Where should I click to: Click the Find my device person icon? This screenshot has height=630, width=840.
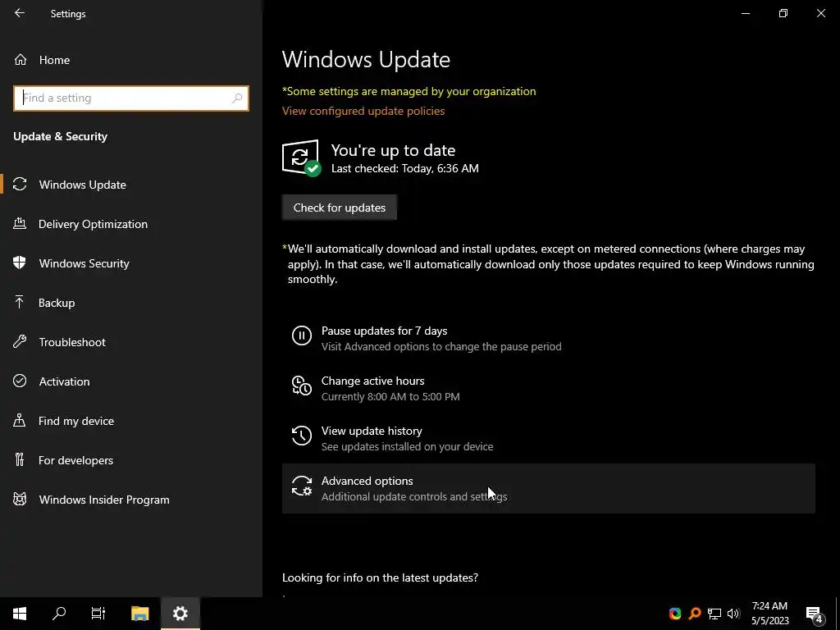(x=20, y=420)
